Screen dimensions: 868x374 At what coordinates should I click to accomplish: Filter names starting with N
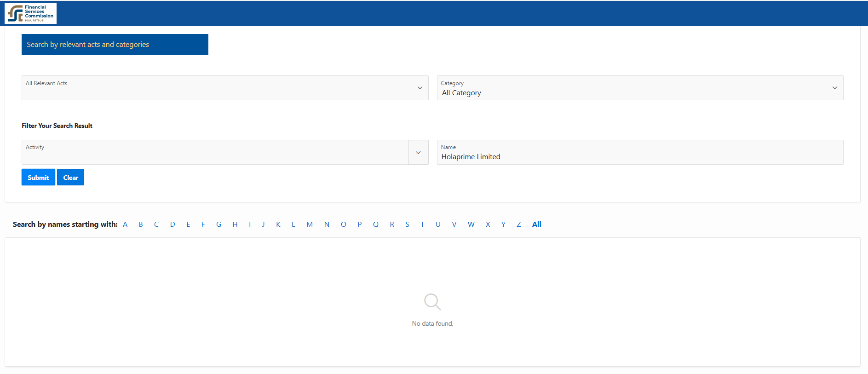coord(327,224)
